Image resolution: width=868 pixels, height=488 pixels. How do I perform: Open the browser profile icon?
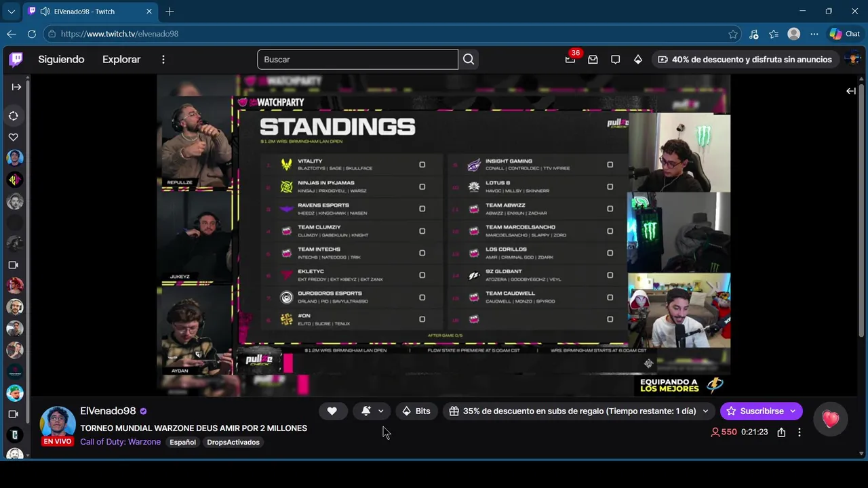793,34
